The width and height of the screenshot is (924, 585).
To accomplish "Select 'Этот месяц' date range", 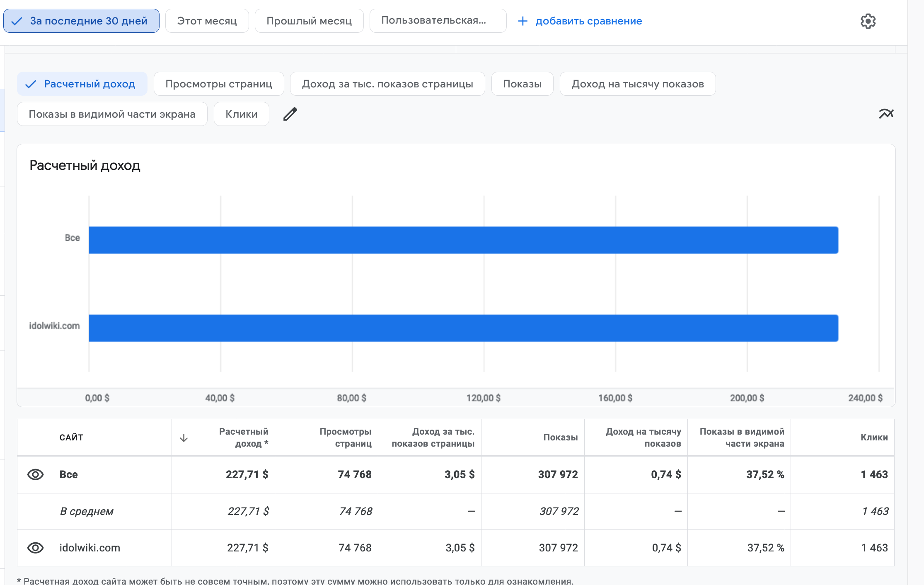I will click(x=207, y=21).
